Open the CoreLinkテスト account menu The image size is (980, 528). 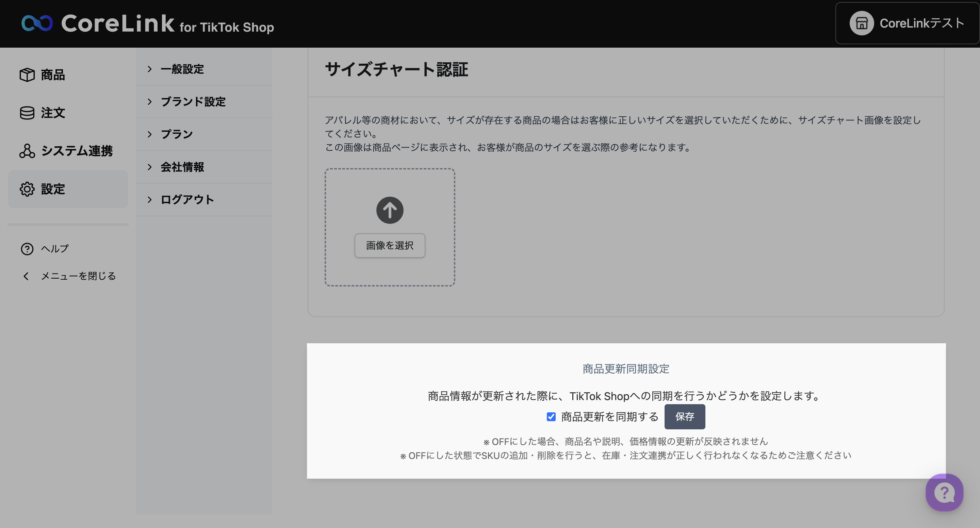pos(921,23)
